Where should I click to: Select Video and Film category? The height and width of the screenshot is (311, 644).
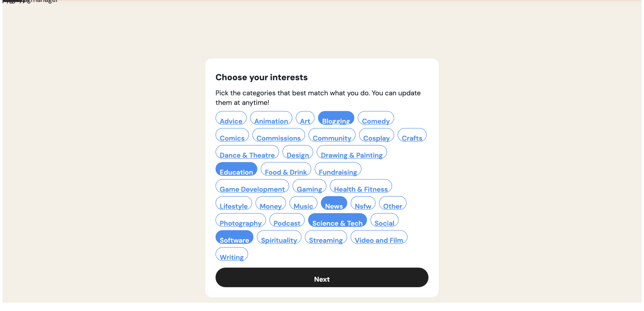click(x=379, y=237)
